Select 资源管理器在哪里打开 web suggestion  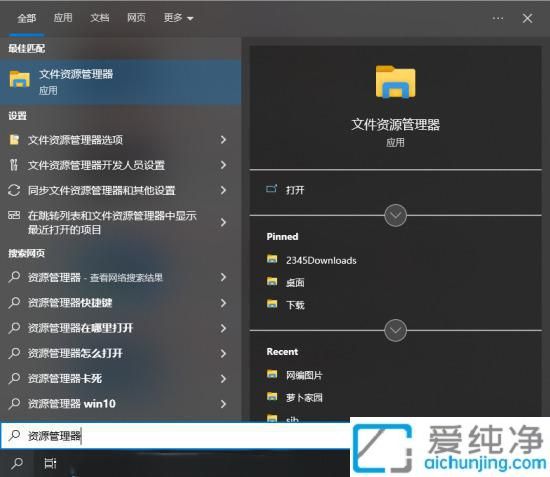pyautogui.click(x=80, y=328)
